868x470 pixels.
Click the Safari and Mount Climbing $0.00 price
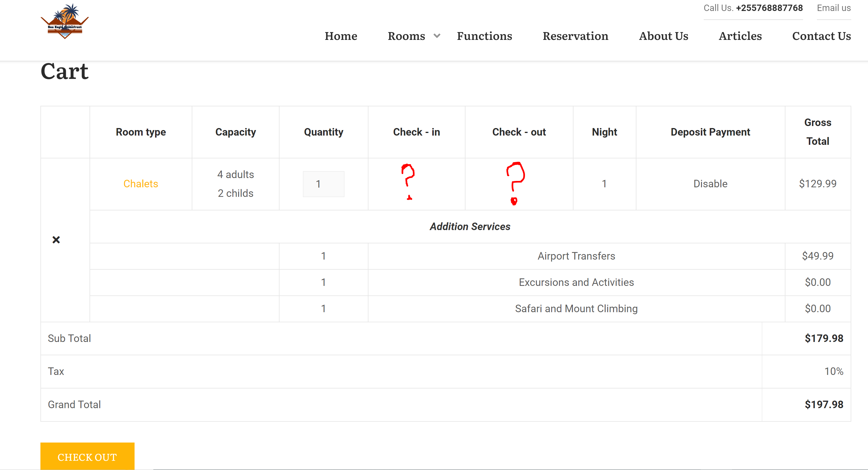click(818, 309)
